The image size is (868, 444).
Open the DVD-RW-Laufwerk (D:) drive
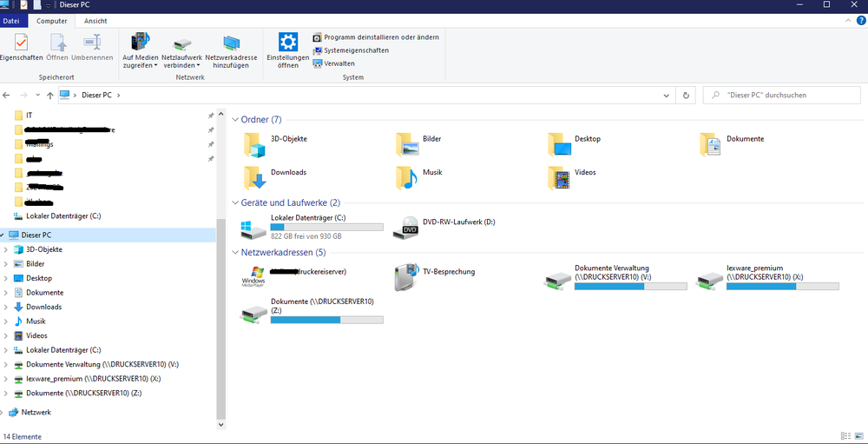(x=406, y=229)
